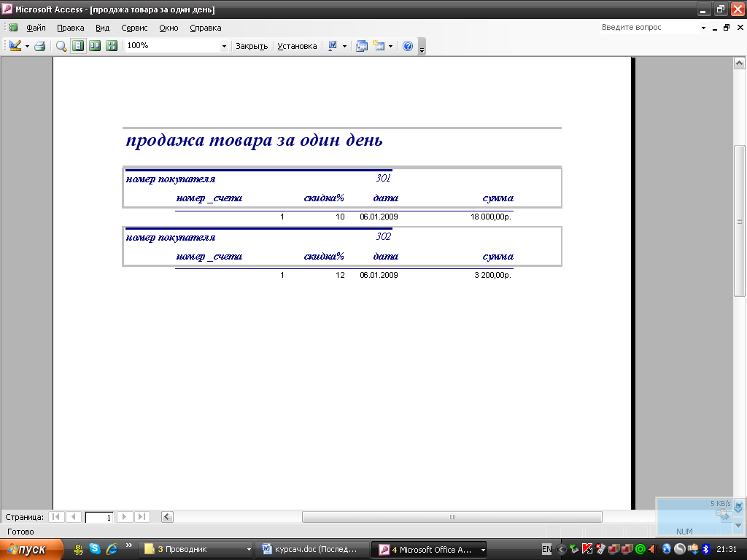Viewport: 747px width, 560px height.
Task: Open the Microsoft Office Access taskbar group
Action: 429,550
